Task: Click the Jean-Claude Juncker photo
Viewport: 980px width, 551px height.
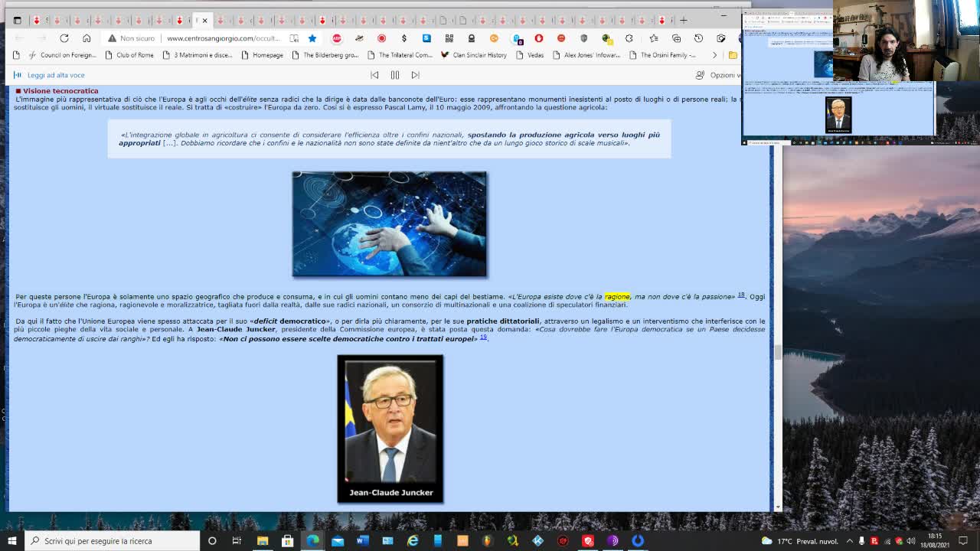Action: [390, 429]
